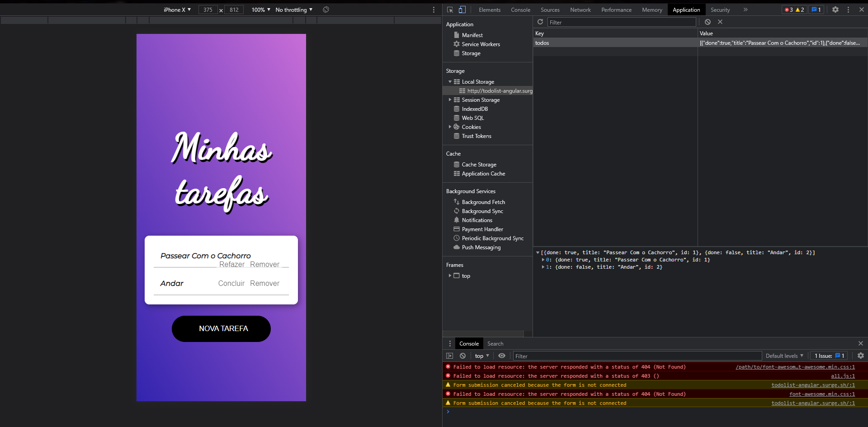
Task: Click Remover on the Andar task
Action: (264, 284)
